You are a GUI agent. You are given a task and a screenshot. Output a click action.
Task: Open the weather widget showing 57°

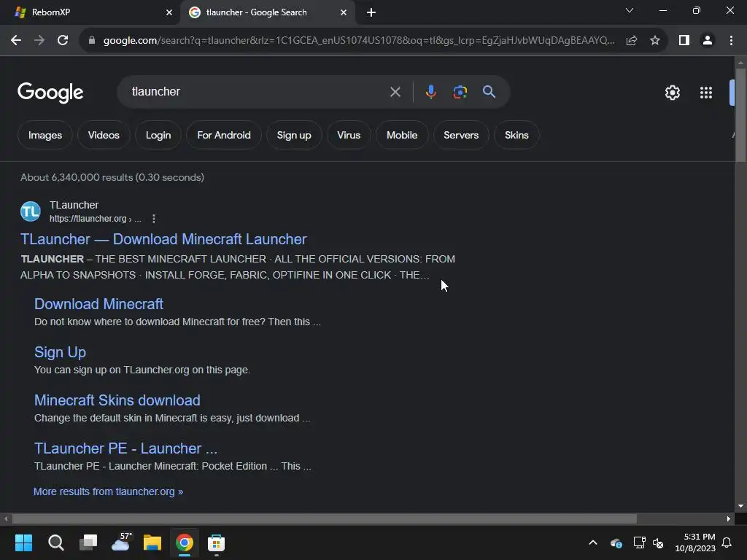click(x=120, y=542)
